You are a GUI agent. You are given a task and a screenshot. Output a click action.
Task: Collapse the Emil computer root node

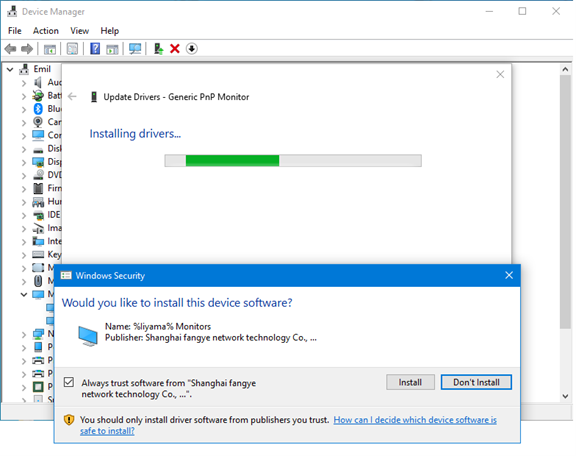coord(10,69)
